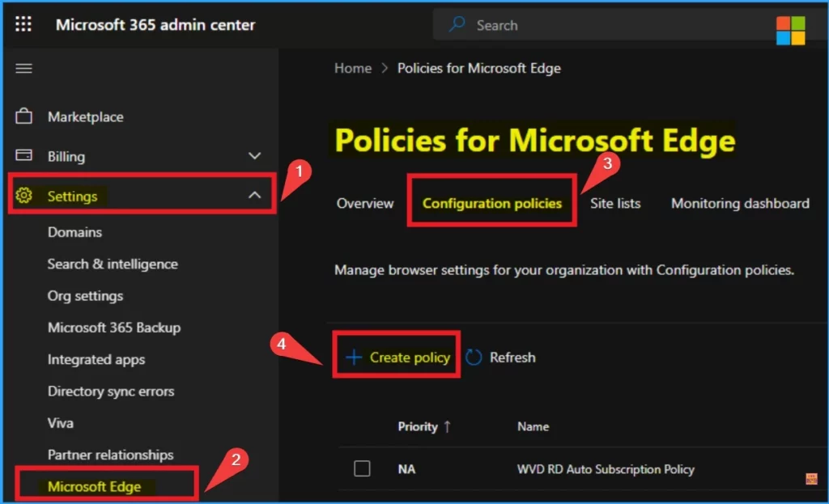
Task: Switch to the Overview tab
Action: (x=365, y=203)
